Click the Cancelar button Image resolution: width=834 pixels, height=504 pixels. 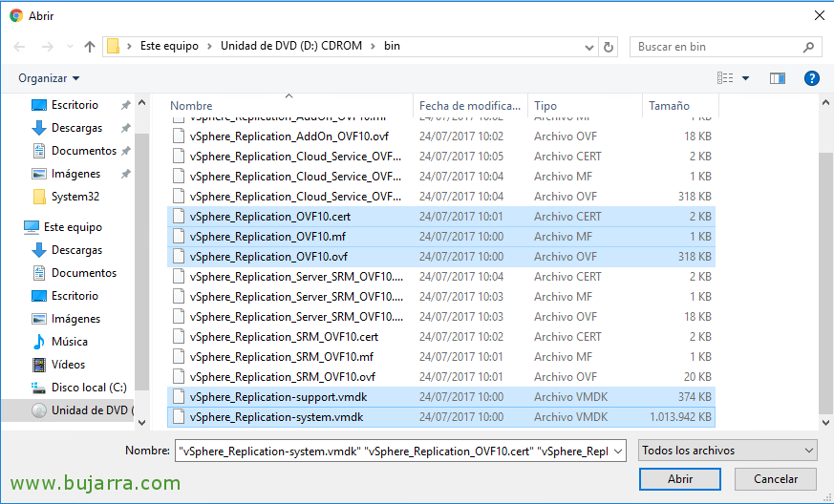(776, 479)
